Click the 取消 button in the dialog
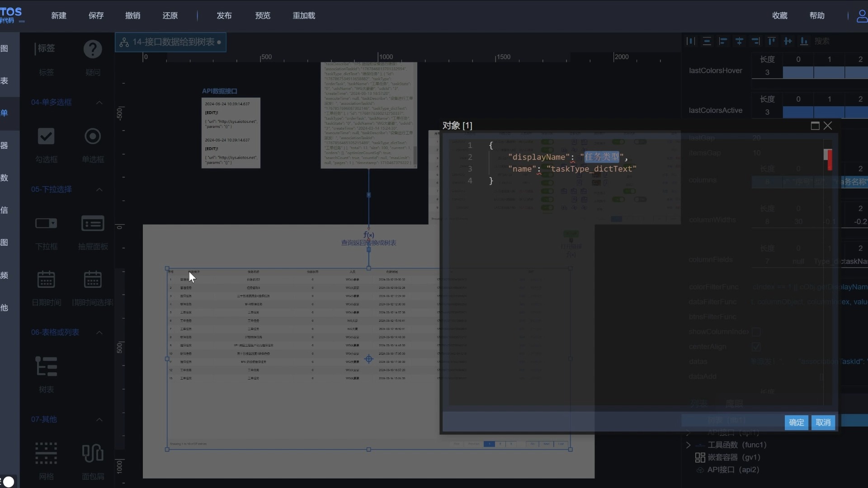The width and height of the screenshot is (868, 488). pos(823,422)
